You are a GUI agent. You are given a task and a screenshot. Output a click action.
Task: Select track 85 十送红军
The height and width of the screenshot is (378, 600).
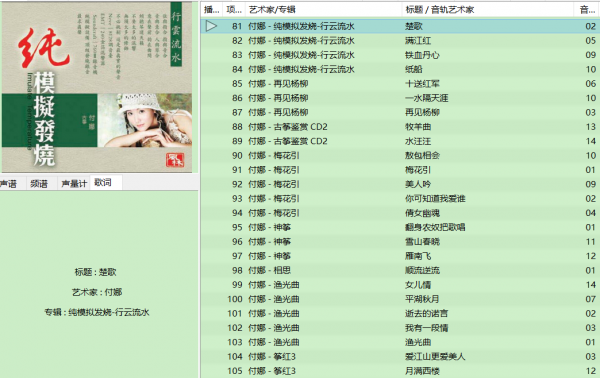pos(400,83)
